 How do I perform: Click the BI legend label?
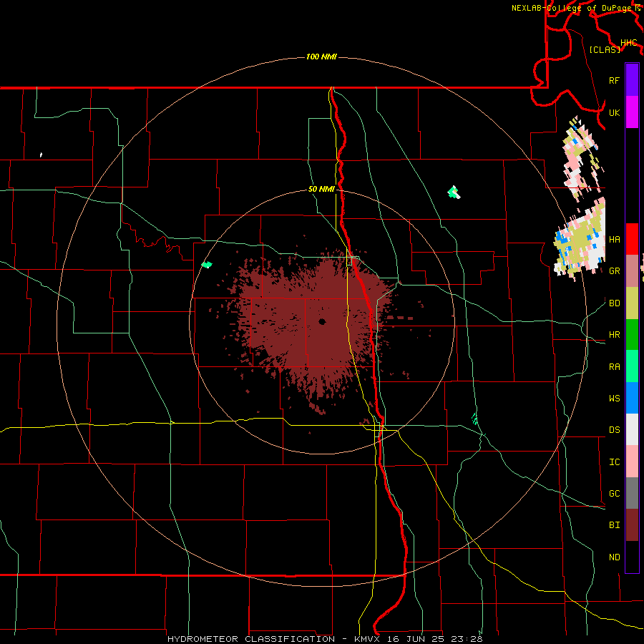pyautogui.click(x=614, y=525)
